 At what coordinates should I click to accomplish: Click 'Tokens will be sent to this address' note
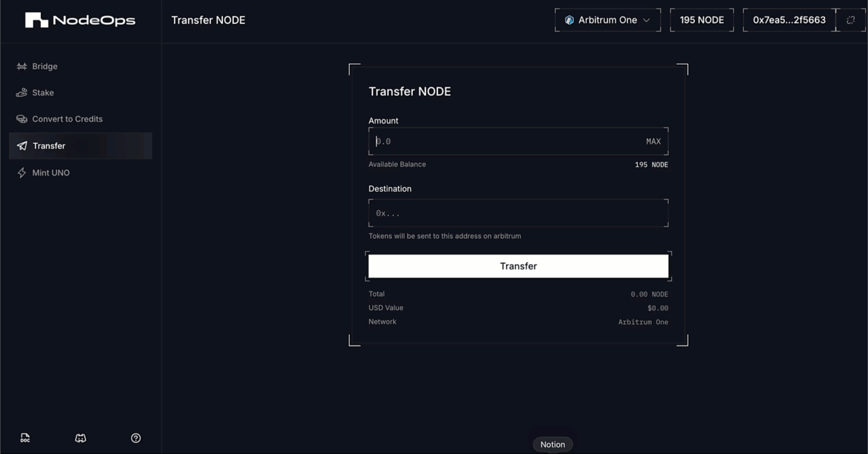coord(445,236)
